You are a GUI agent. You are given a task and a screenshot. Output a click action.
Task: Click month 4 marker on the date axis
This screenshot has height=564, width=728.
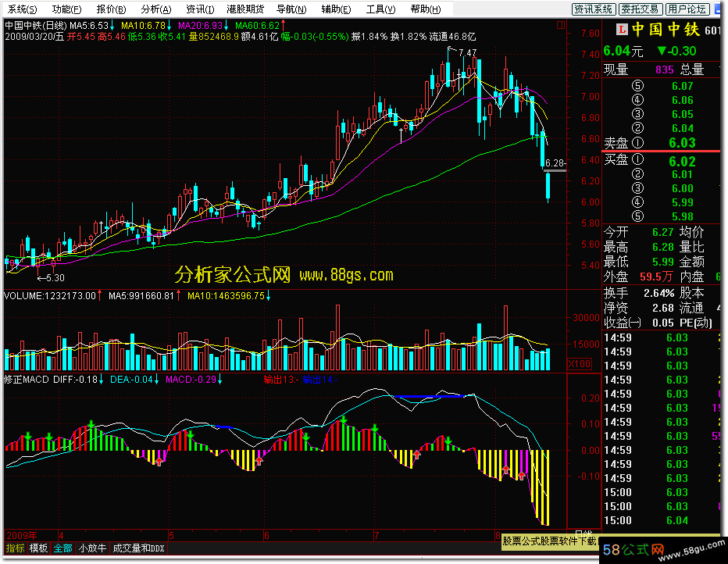tap(61, 535)
